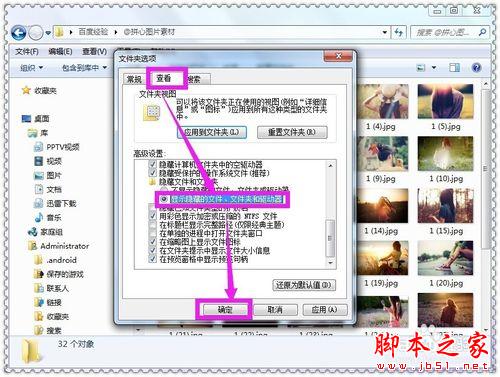500x377 pixels.
Task: Toggle 隐藏受保护的操作系统文件(推荐) checkbox
Action: pos(152,173)
